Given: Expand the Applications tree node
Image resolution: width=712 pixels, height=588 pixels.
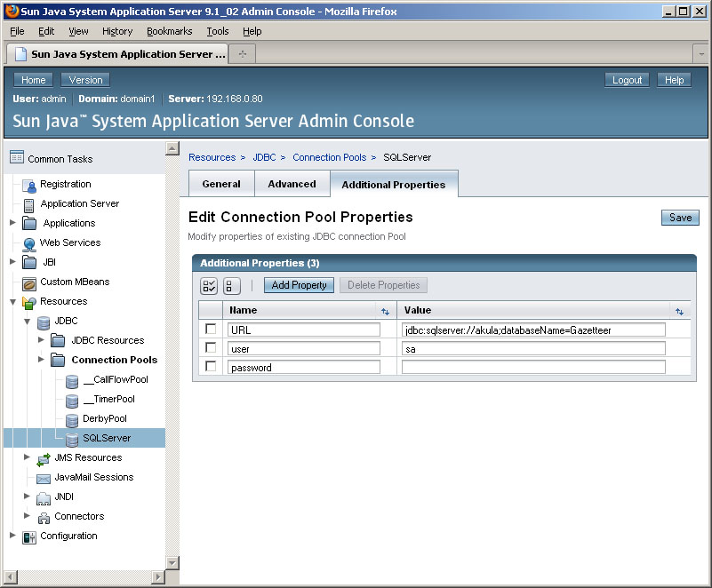Looking at the screenshot, I should [12, 222].
